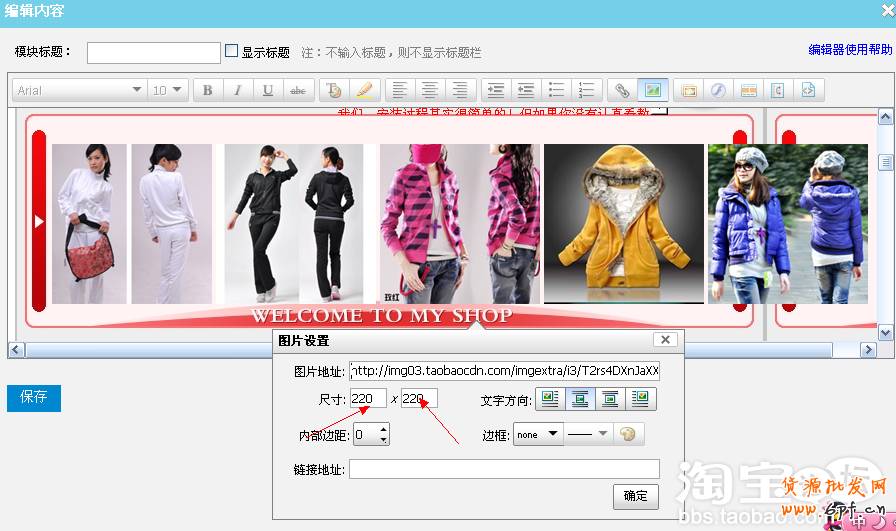Viewport: 896px width, 531px height.
Task: Enable the 显示标题 checkbox
Action: (231, 51)
